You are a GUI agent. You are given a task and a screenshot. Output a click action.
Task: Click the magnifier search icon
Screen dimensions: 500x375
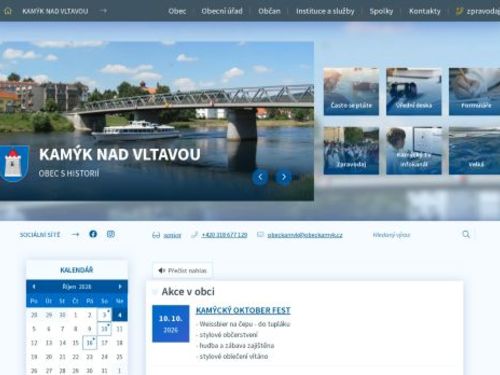tap(466, 234)
